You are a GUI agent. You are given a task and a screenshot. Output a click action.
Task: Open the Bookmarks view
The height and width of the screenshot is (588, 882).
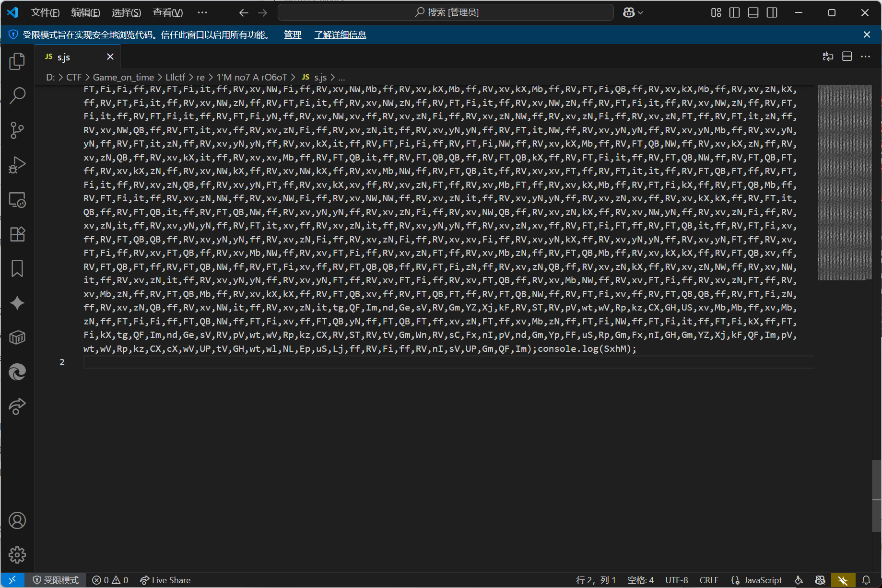17,268
